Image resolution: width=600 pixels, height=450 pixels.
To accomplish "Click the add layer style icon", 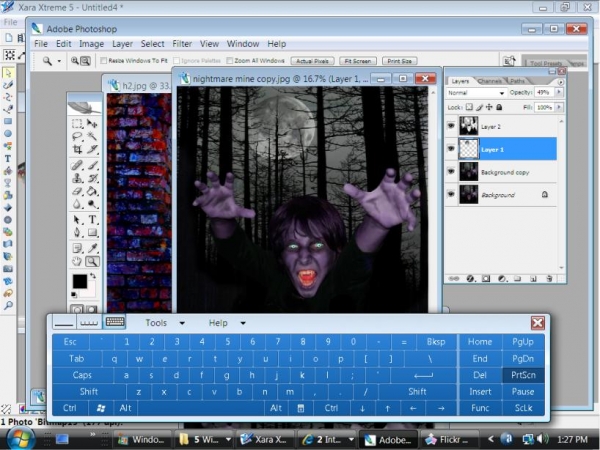I will 470,279.
